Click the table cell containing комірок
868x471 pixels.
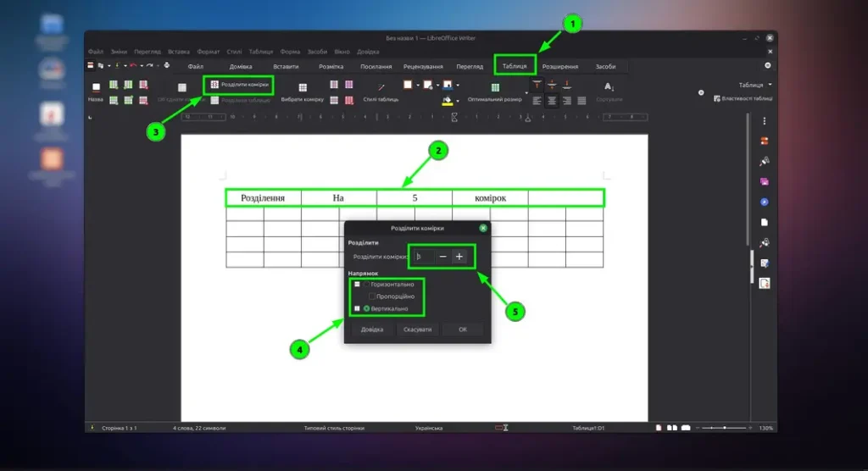point(491,198)
